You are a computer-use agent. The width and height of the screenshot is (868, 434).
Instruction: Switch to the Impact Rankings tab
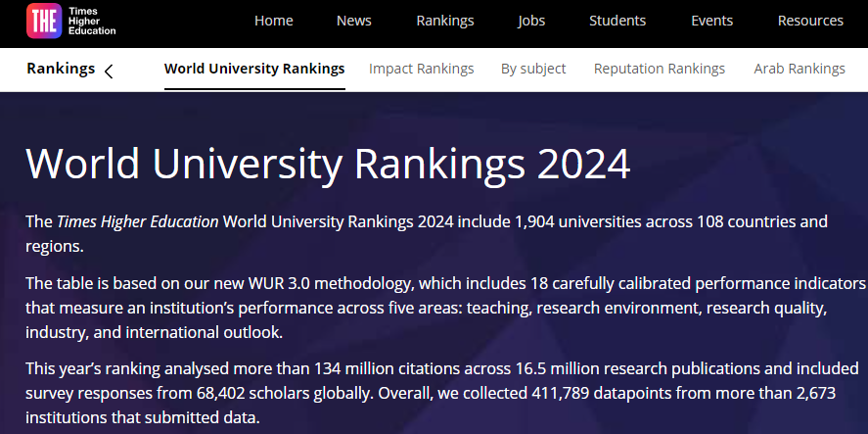click(421, 69)
